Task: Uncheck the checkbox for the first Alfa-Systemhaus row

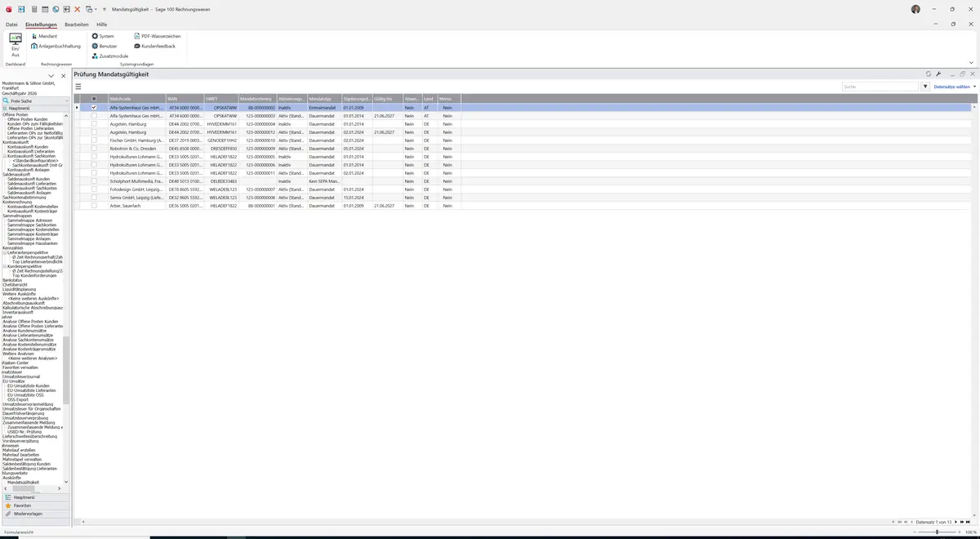Action: (94, 108)
